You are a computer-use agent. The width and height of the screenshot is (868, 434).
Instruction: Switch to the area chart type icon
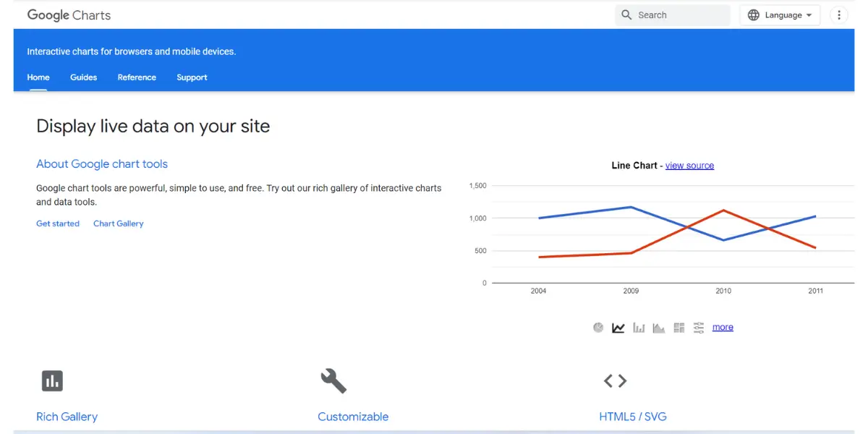pos(658,328)
